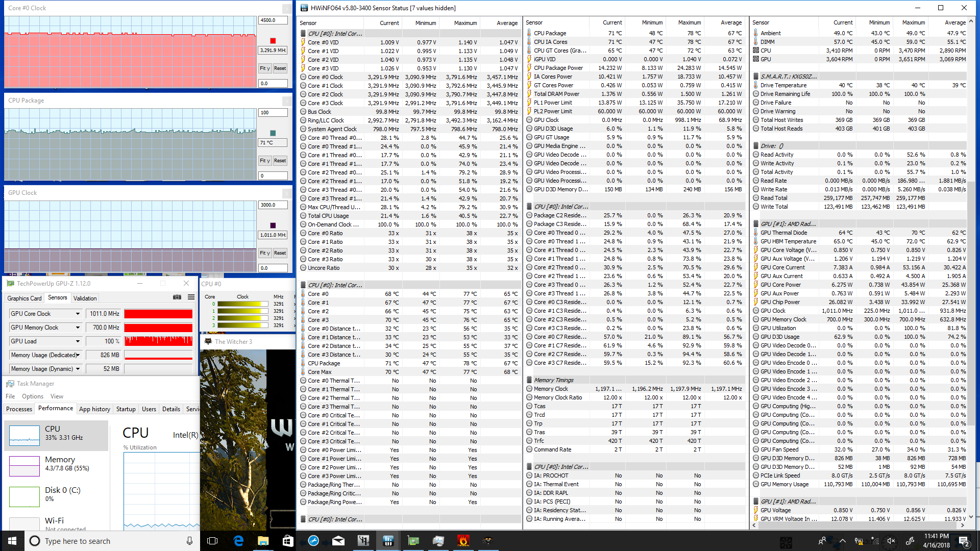
Task: Expand the GPU Load sensor dropdown
Action: tap(78, 341)
